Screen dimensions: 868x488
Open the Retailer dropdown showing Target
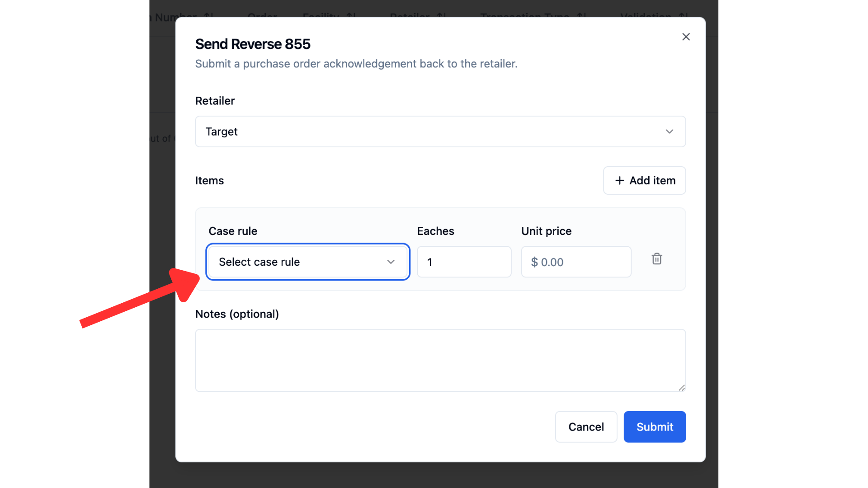tap(440, 131)
